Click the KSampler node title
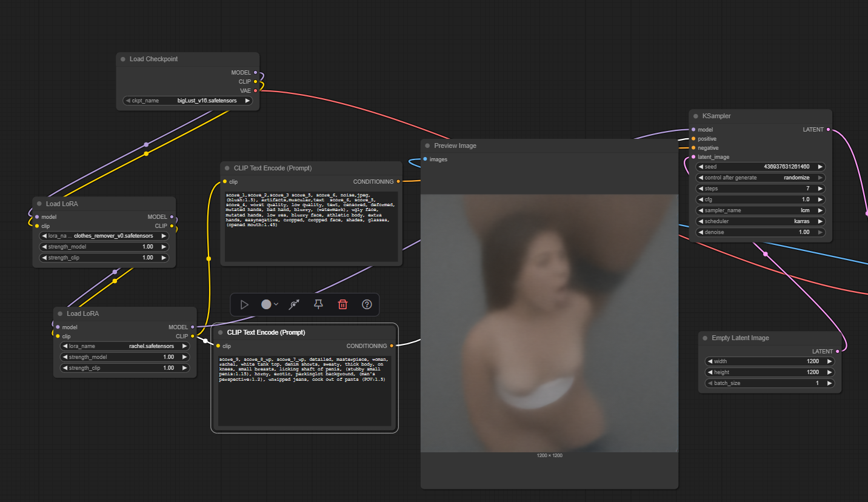This screenshot has width=868, height=502. (x=716, y=116)
